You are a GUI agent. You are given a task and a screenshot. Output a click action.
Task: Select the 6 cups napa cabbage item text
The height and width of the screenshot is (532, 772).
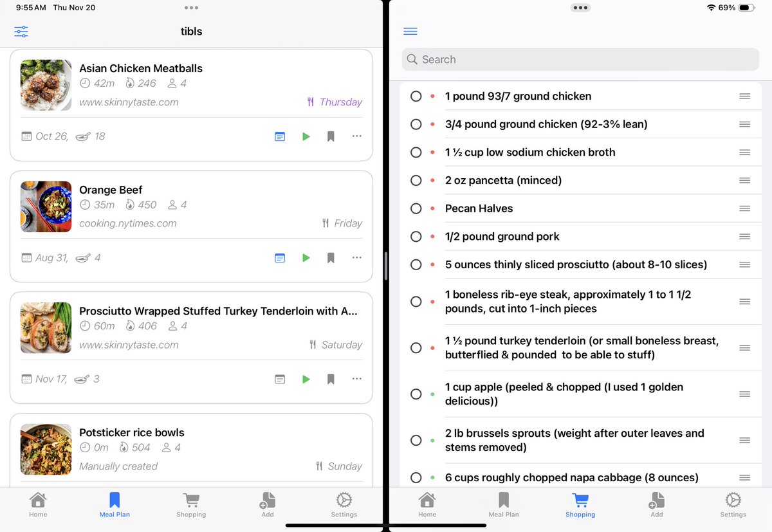click(572, 477)
